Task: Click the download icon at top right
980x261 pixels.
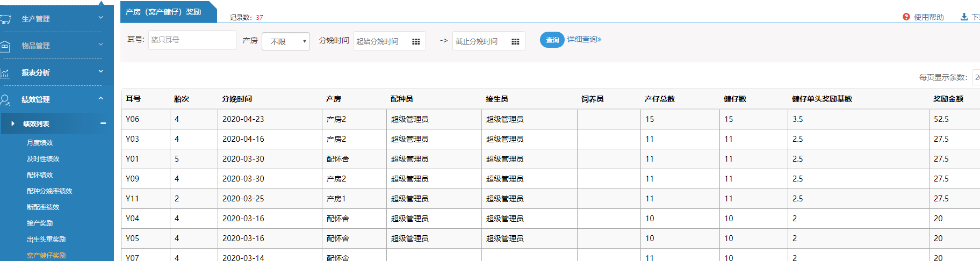Action: tap(964, 17)
